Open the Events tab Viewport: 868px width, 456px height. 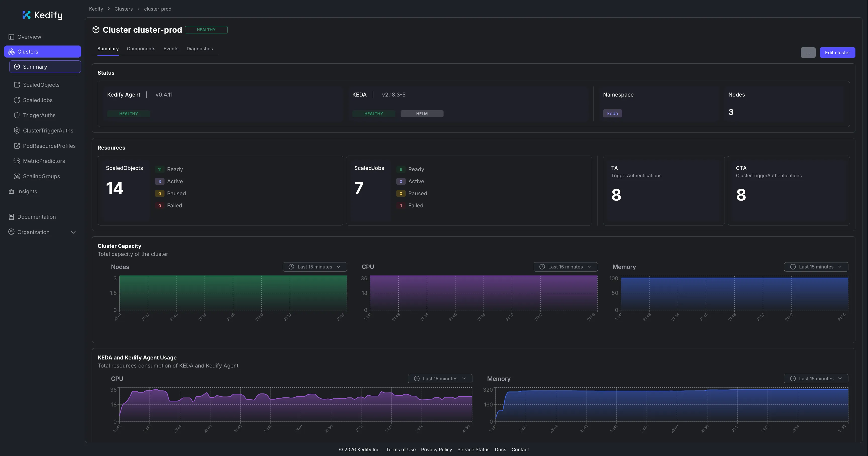[171, 49]
